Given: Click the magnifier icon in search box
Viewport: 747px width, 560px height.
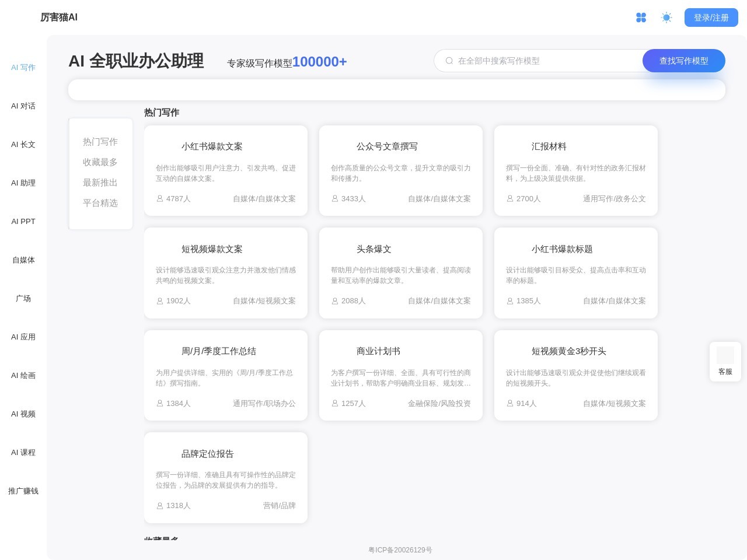Looking at the screenshot, I should click(449, 61).
